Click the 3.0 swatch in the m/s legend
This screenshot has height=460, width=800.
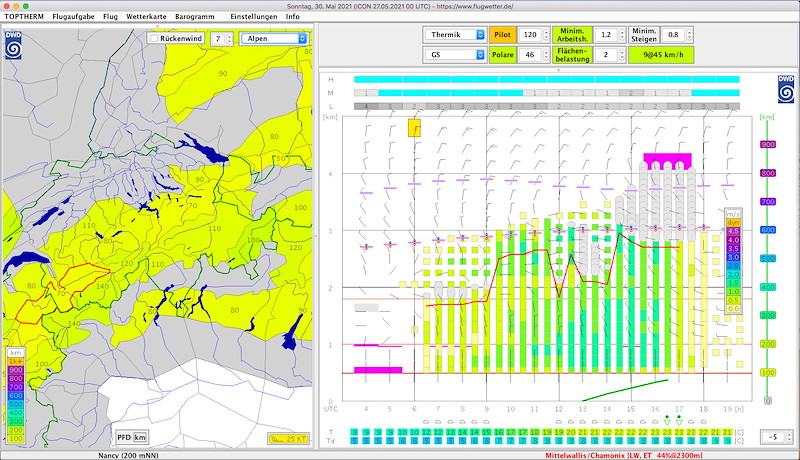(733, 258)
